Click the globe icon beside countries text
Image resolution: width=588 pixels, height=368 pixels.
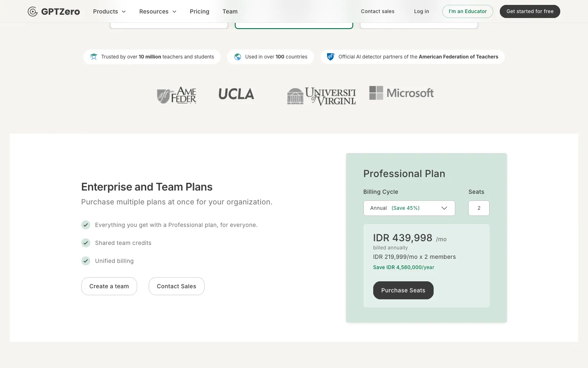click(x=238, y=57)
